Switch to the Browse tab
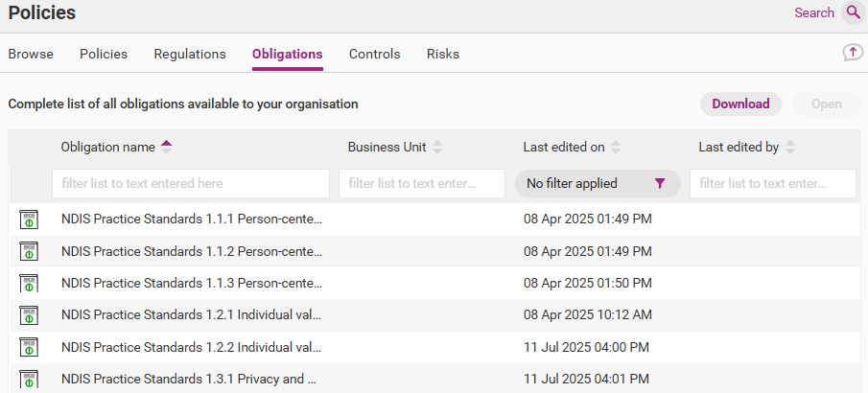 point(31,55)
